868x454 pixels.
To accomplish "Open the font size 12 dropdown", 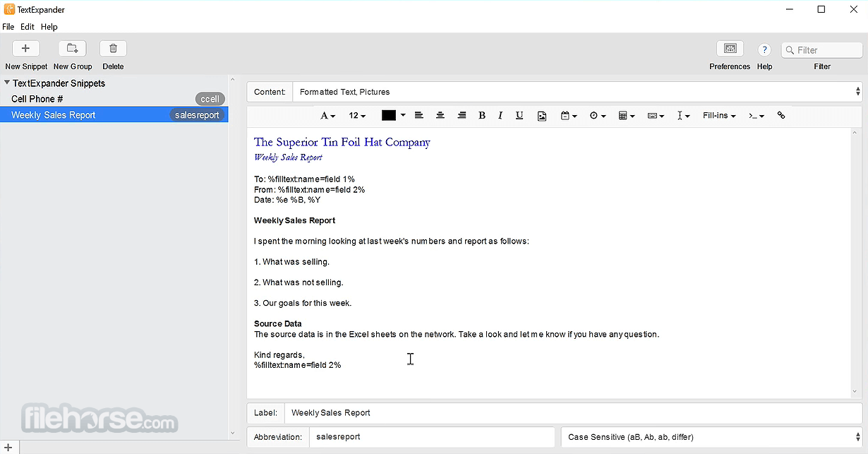I will coord(357,116).
